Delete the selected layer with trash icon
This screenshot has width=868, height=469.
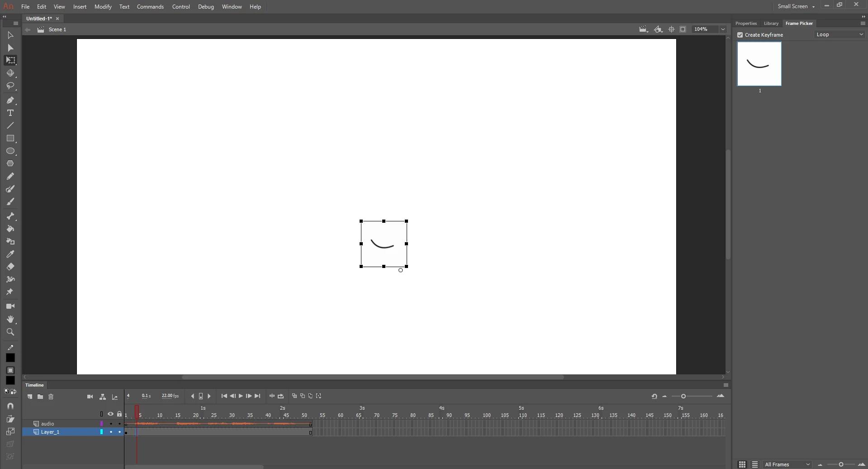click(x=51, y=397)
